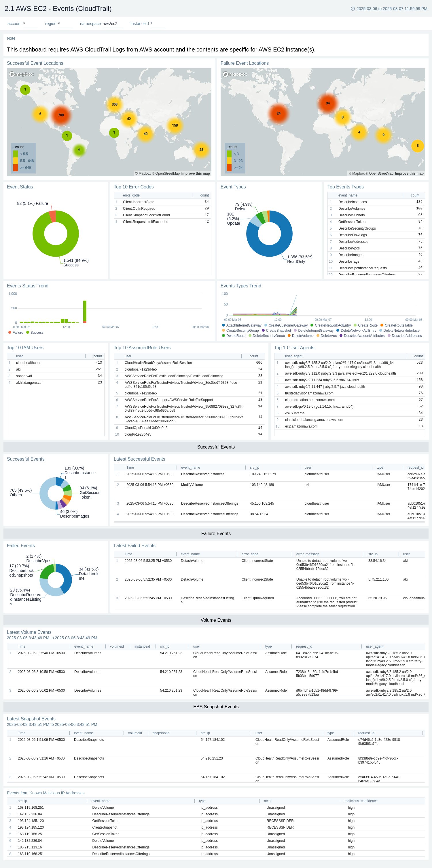The width and height of the screenshot is (432, 868).
Task: Select Client.SnapshotLockNotFound error code row
Action: click(x=162, y=215)
